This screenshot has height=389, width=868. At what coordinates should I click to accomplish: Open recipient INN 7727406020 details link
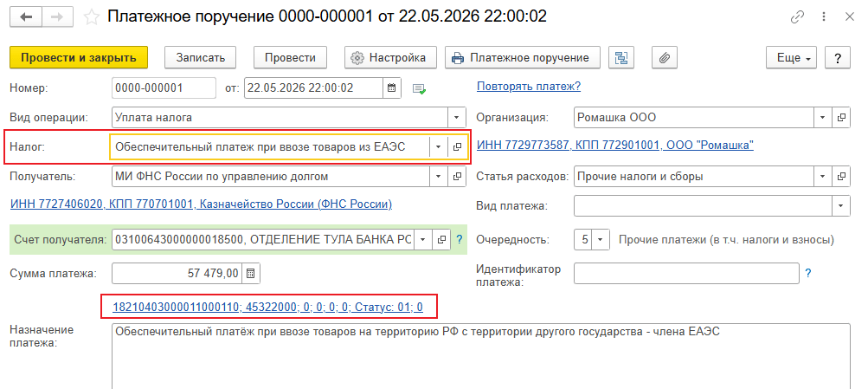click(201, 204)
